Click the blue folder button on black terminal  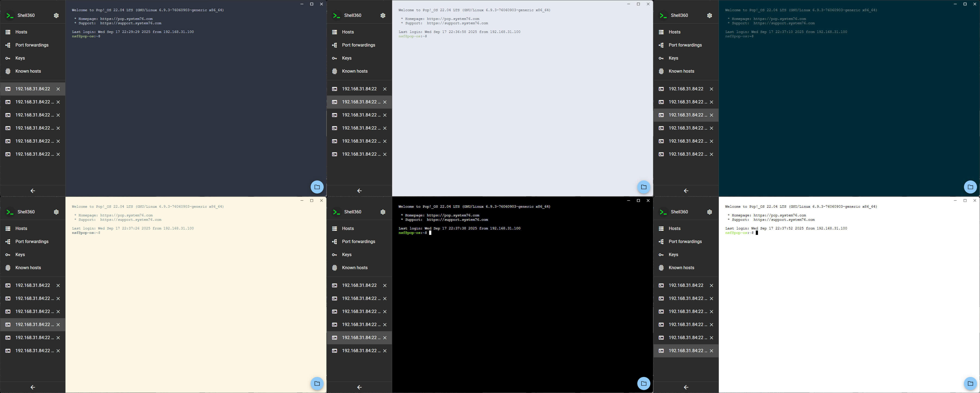click(x=643, y=383)
